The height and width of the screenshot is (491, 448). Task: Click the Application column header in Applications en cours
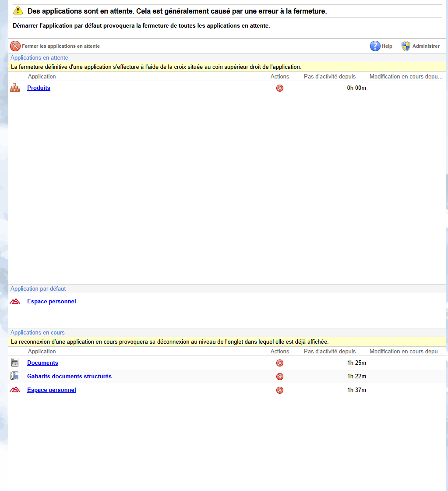42,351
